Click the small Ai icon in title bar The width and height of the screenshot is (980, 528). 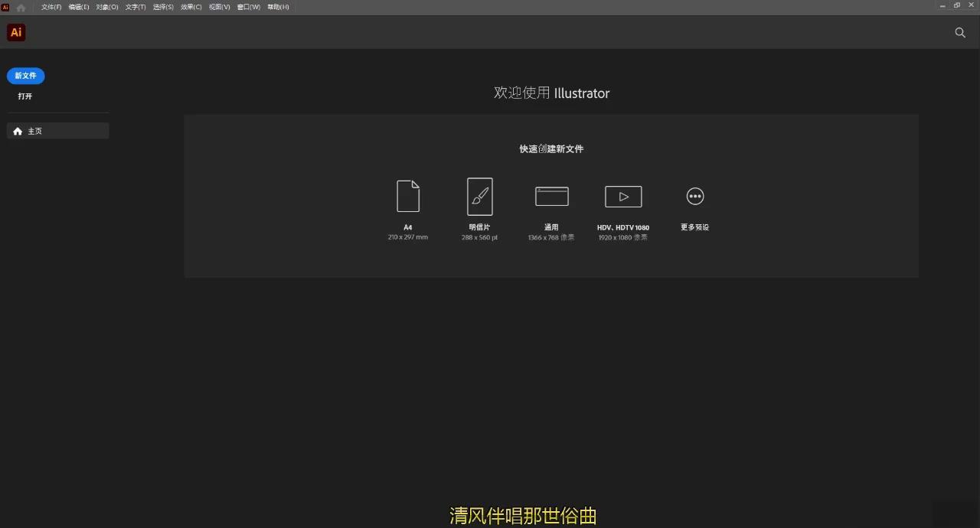5,7
